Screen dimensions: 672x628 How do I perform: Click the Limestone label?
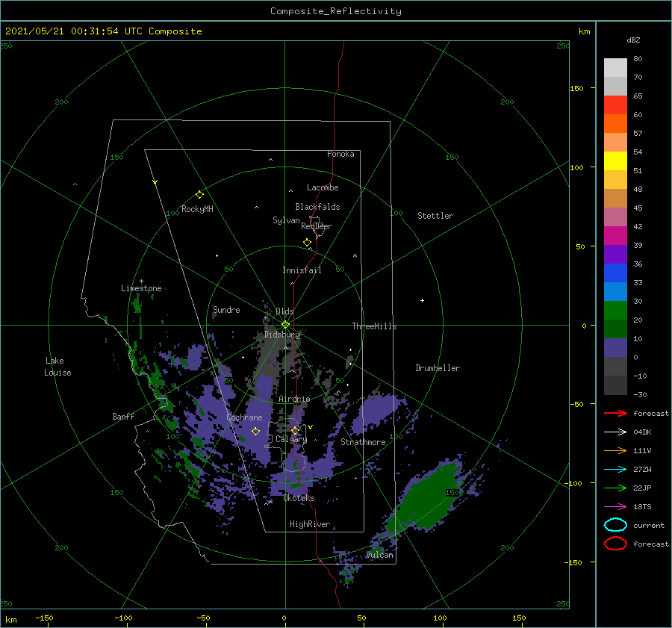[141, 288]
